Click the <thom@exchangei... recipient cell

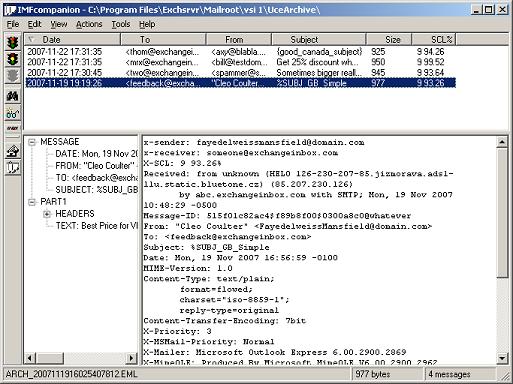click(x=162, y=52)
